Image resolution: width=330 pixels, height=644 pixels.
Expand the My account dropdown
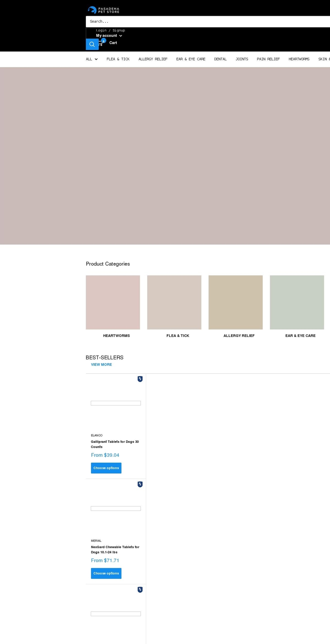point(109,36)
